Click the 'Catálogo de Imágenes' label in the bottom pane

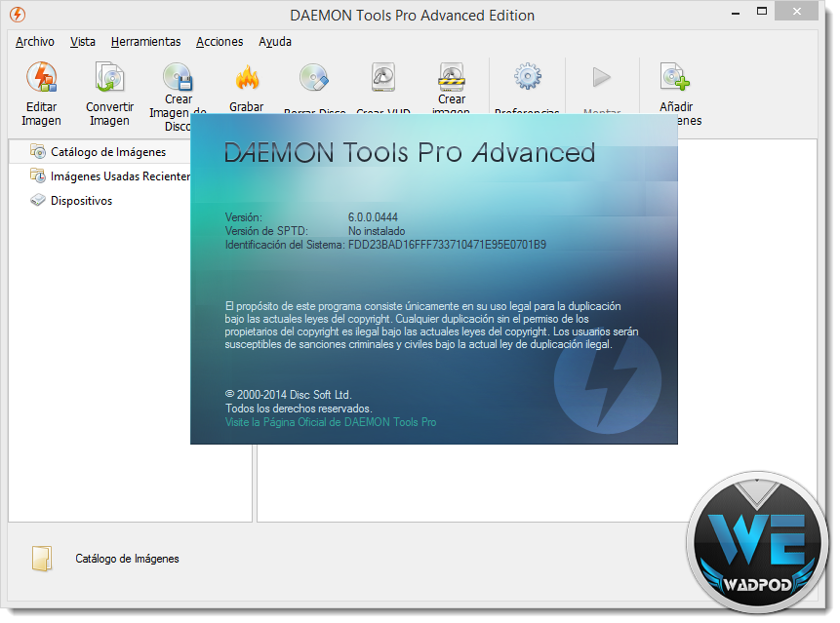tap(127, 559)
